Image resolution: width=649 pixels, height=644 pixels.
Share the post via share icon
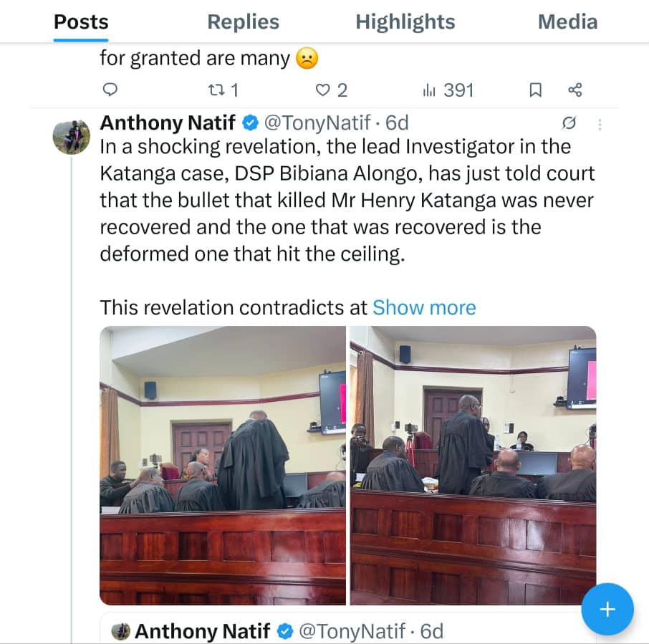[575, 90]
